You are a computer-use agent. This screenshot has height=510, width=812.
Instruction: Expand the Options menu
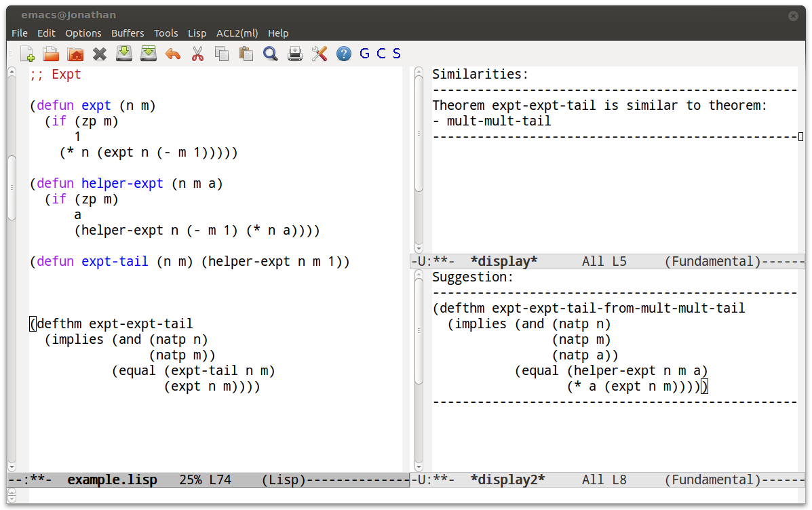pyautogui.click(x=83, y=33)
